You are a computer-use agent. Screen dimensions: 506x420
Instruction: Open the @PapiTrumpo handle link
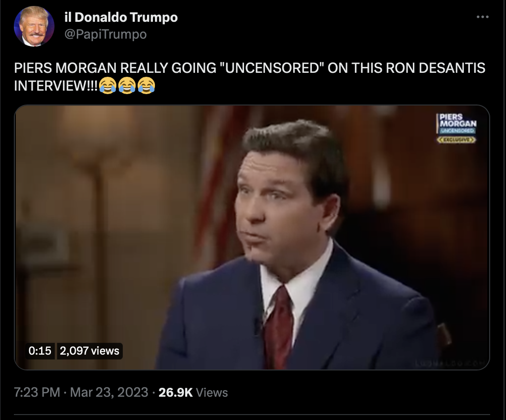pos(105,34)
